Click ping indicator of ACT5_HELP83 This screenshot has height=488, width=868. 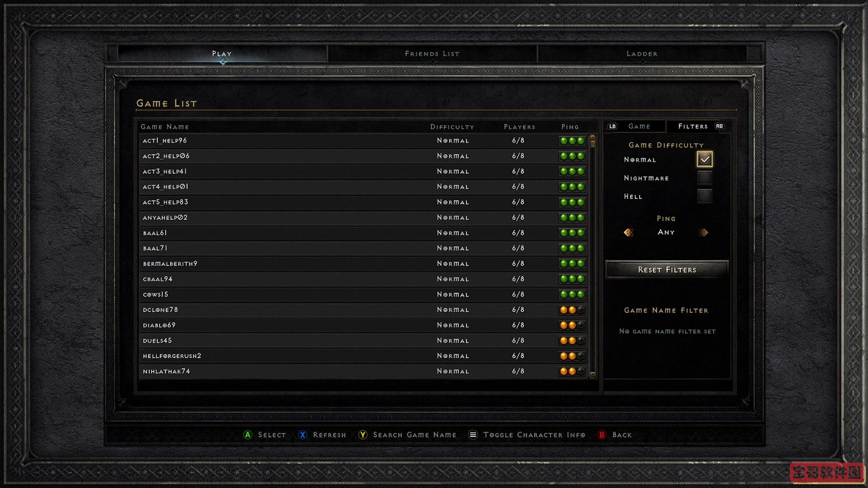click(x=572, y=202)
